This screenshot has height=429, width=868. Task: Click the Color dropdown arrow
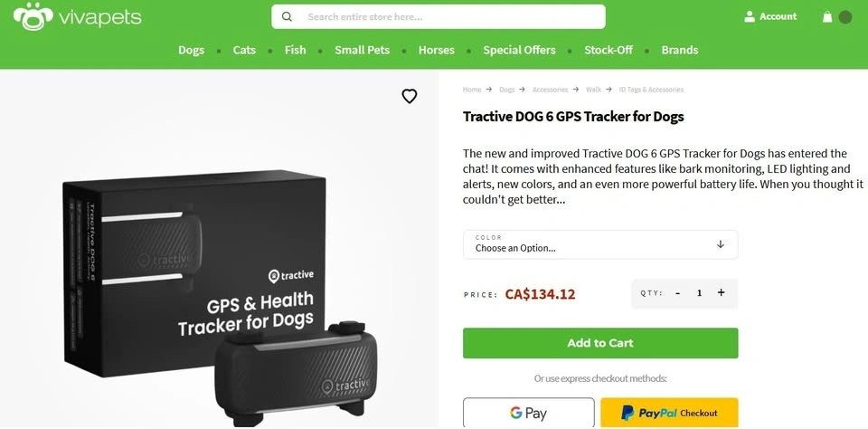pyautogui.click(x=721, y=244)
